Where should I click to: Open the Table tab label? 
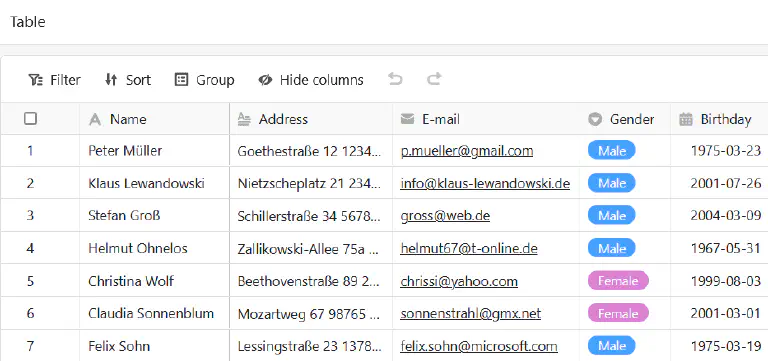click(x=28, y=22)
